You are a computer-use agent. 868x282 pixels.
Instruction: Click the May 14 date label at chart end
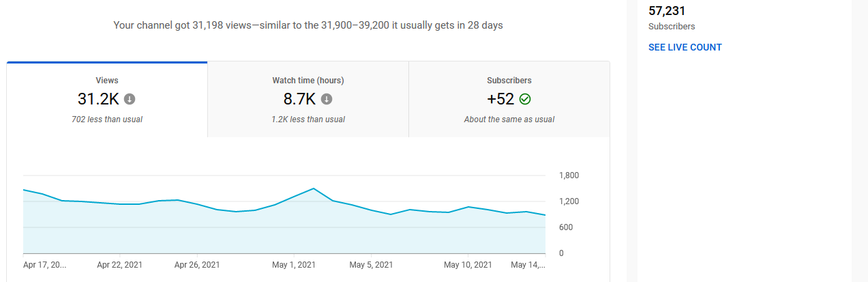[528, 265]
